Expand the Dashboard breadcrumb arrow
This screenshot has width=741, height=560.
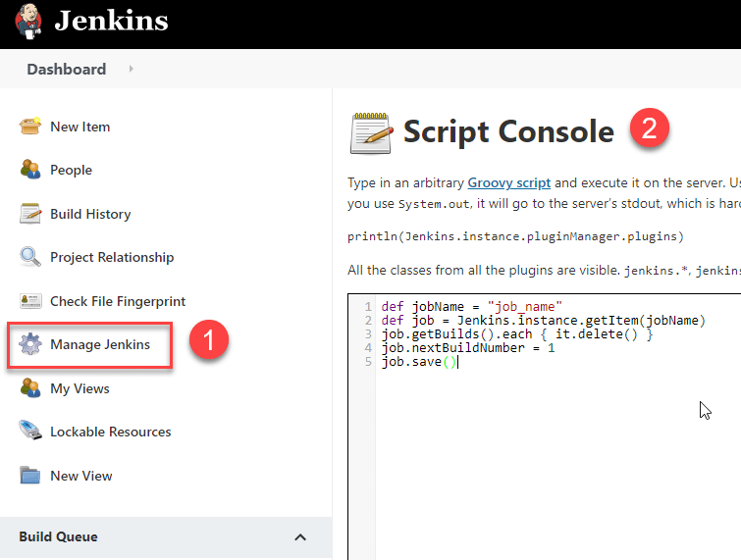[131, 69]
